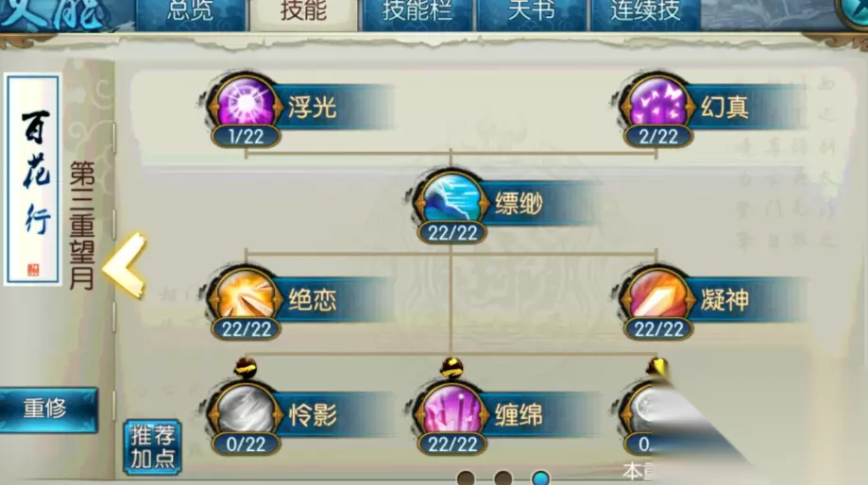The width and height of the screenshot is (868, 485).
Task: Select the 幻真 purple skill icon
Action: click(x=657, y=102)
